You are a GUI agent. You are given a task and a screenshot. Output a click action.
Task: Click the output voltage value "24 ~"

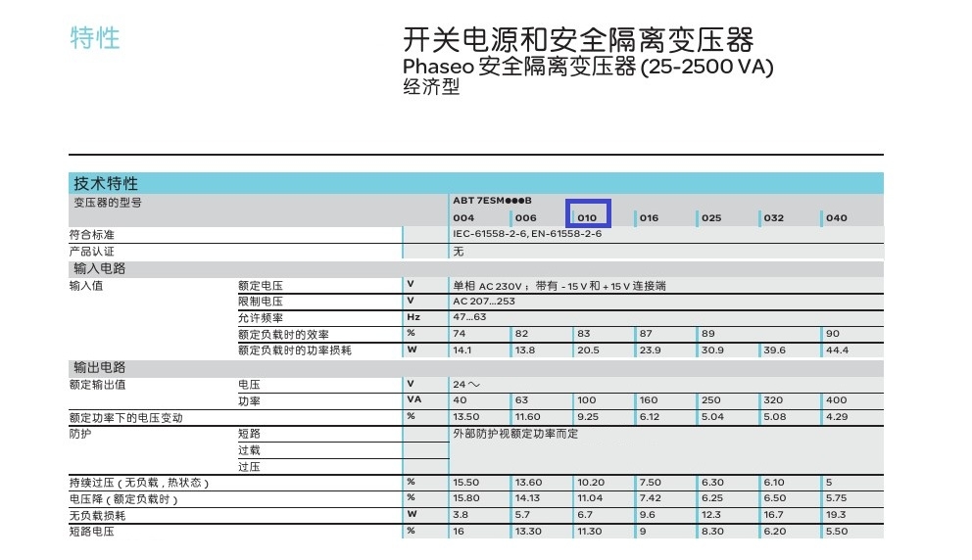click(466, 384)
